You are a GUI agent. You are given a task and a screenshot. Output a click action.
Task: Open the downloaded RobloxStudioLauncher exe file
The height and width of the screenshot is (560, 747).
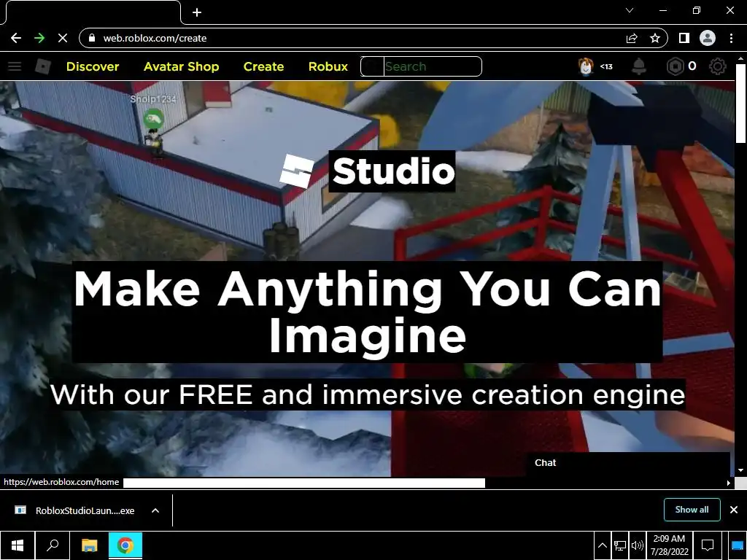(74, 510)
